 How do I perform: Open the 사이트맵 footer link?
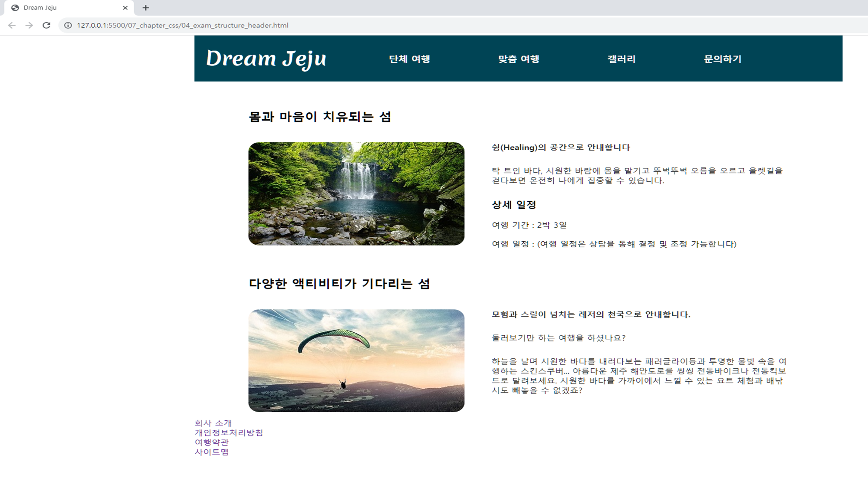click(x=211, y=452)
